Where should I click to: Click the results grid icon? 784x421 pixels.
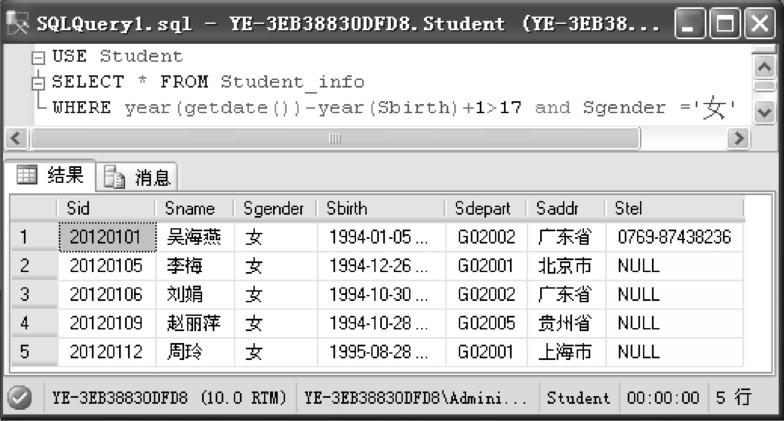26,177
